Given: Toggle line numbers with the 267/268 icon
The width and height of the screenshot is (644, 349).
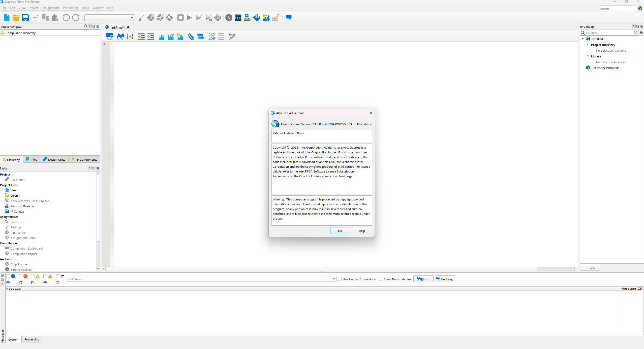Looking at the screenshot, I should click(x=212, y=37).
